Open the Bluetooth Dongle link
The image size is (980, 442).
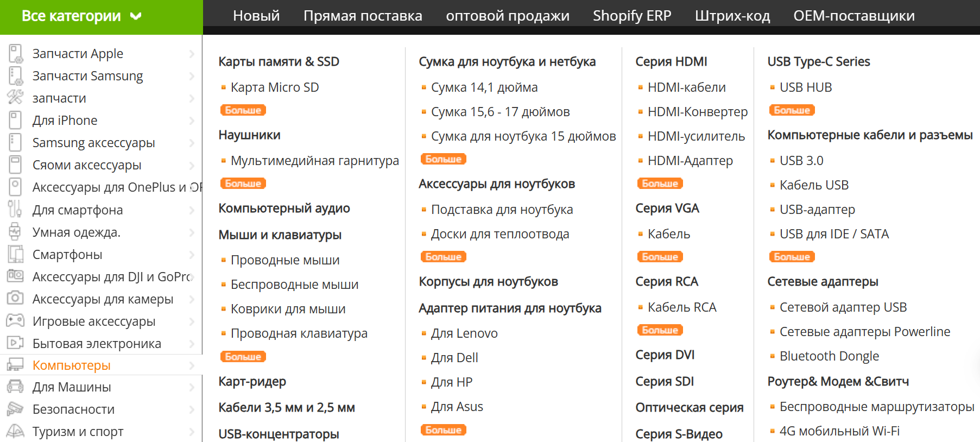(829, 356)
